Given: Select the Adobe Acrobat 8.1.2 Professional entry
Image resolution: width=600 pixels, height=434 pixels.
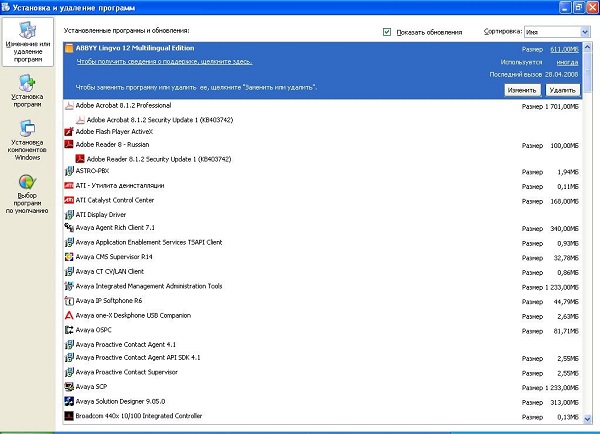Looking at the screenshot, I should (323, 106).
